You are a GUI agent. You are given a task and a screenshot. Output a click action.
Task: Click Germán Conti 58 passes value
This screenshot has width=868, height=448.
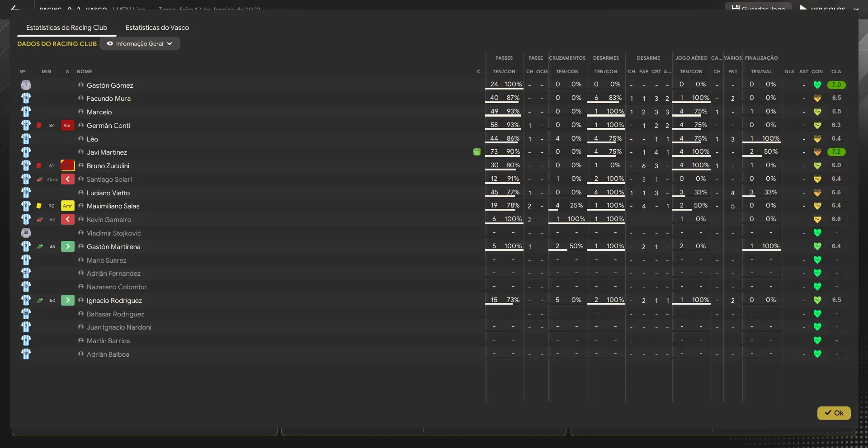click(494, 125)
